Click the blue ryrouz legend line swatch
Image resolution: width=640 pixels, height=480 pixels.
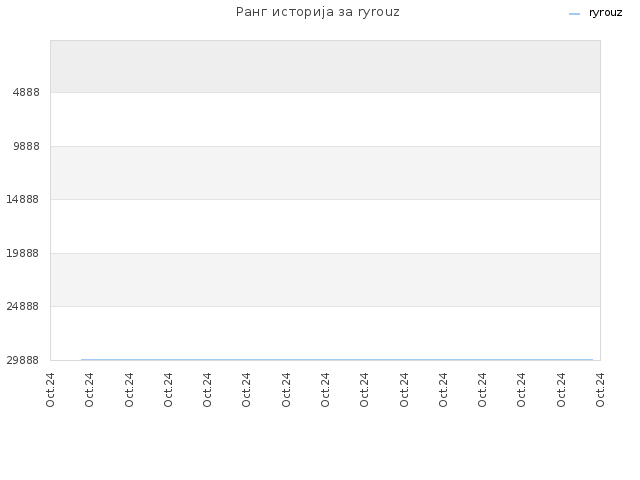point(574,14)
